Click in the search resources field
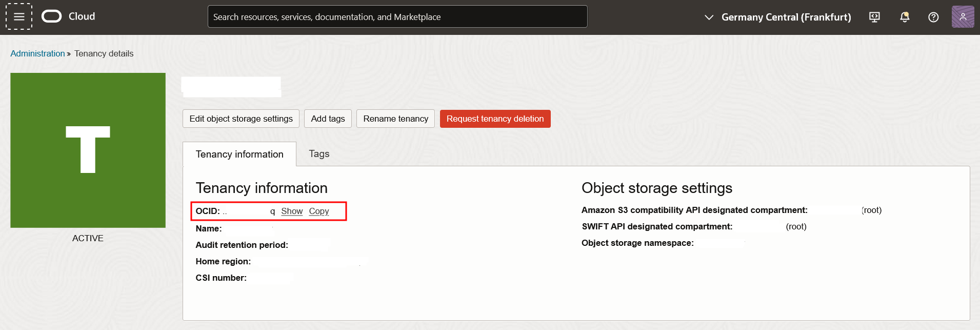The image size is (980, 330). tap(397, 17)
